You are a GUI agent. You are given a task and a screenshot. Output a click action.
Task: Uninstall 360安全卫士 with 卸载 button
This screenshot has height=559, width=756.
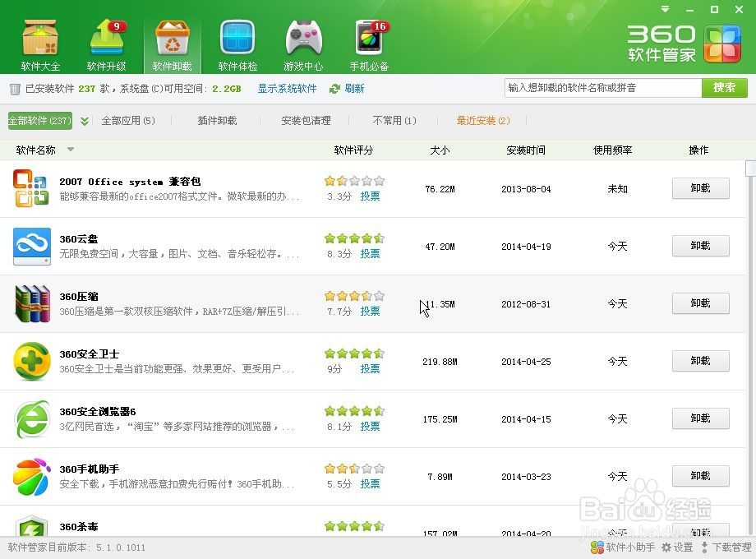point(701,361)
